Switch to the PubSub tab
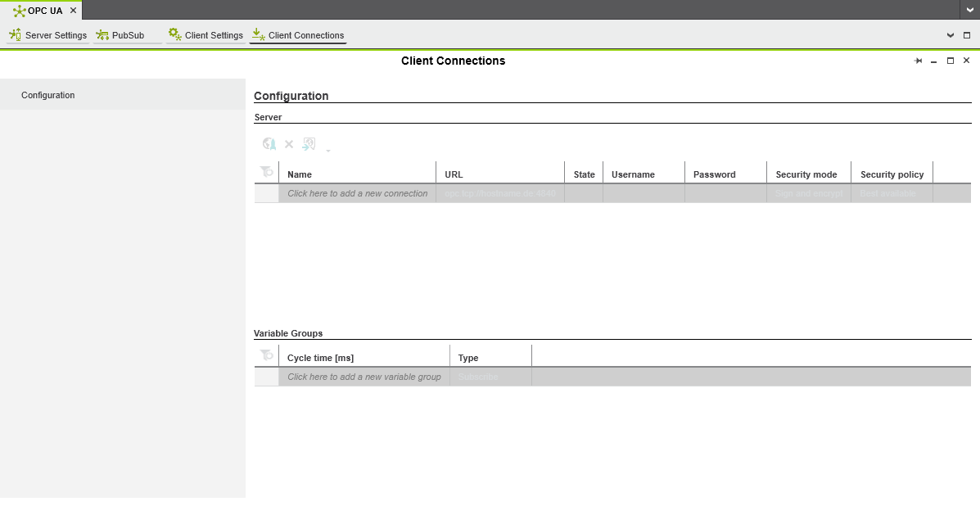 pos(128,35)
